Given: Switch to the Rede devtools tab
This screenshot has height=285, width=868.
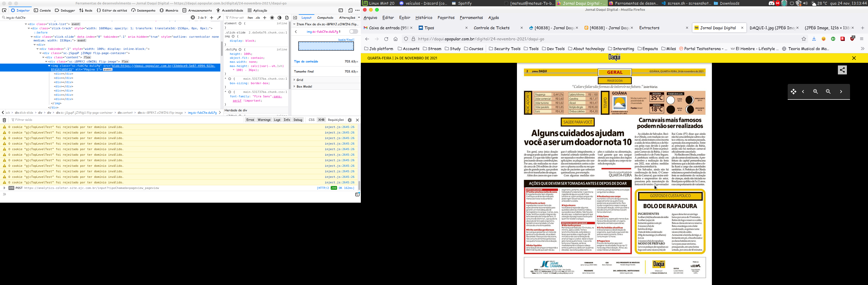Looking at the screenshot, I should point(86,11).
